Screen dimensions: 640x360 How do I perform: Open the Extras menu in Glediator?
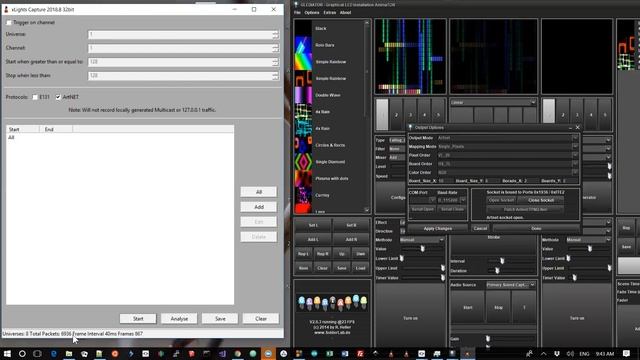pyautogui.click(x=329, y=13)
